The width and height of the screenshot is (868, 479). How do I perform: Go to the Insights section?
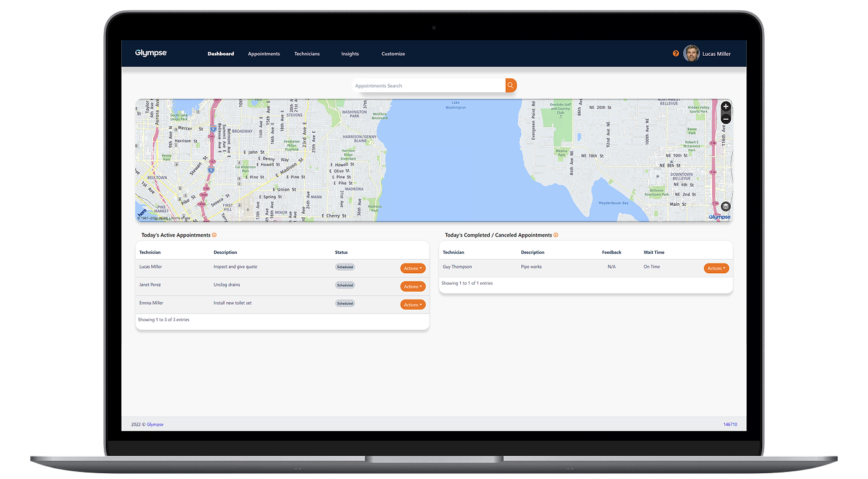click(x=350, y=54)
